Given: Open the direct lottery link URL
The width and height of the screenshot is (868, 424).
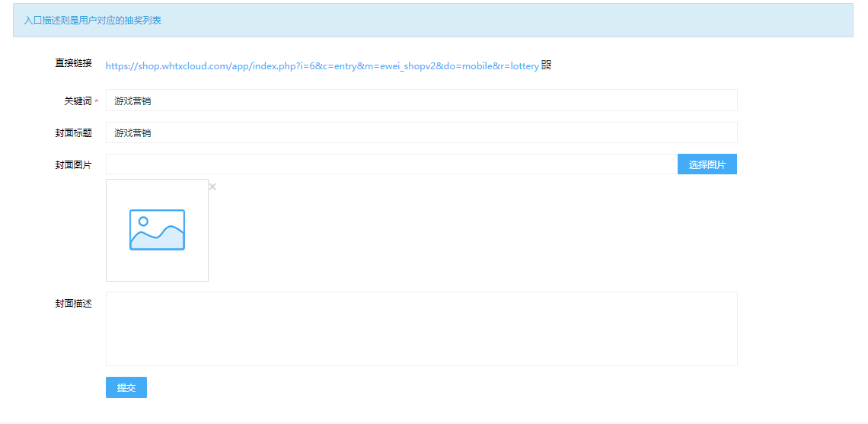Looking at the screenshot, I should point(322,66).
